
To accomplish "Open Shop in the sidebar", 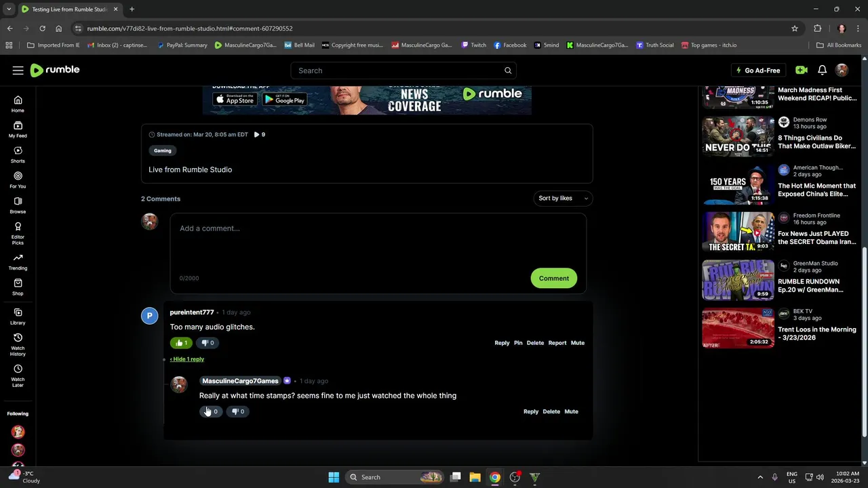I will click(x=18, y=287).
